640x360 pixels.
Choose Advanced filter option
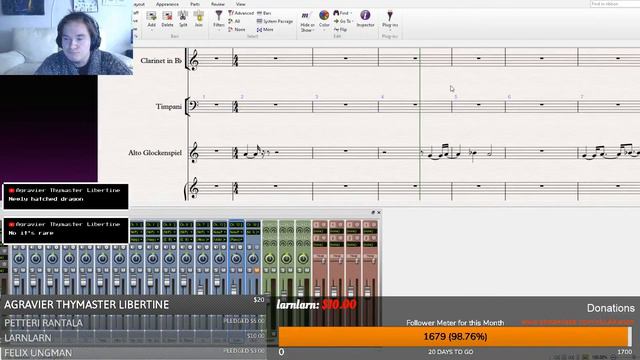[241, 13]
